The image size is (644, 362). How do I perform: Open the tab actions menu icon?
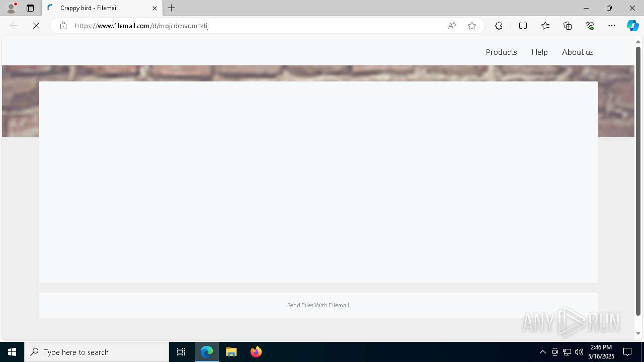click(x=30, y=8)
